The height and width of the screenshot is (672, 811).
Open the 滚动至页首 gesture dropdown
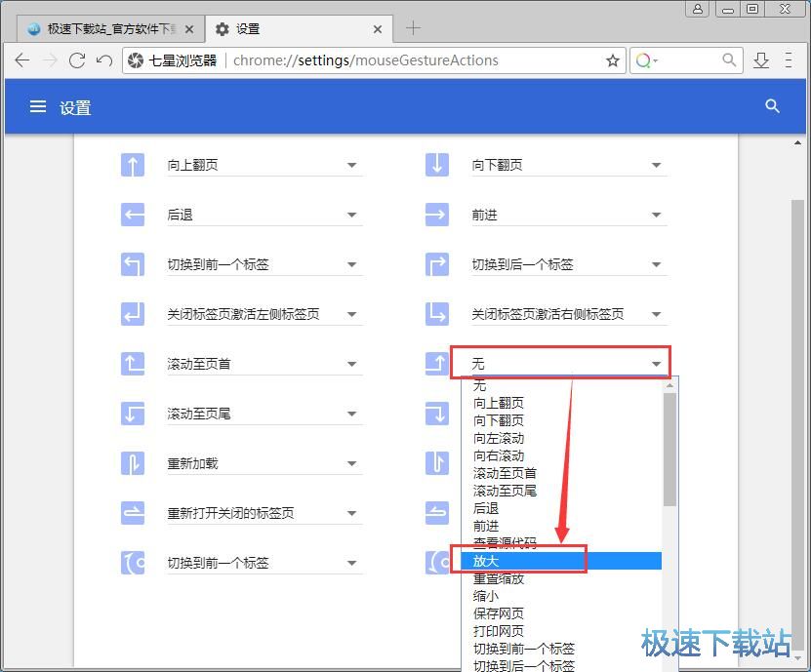pos(264,364)
